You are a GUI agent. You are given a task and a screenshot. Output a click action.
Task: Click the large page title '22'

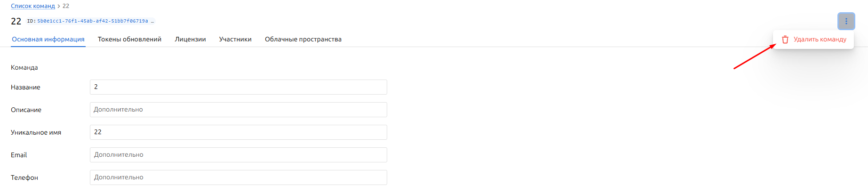tap(16, 22)
